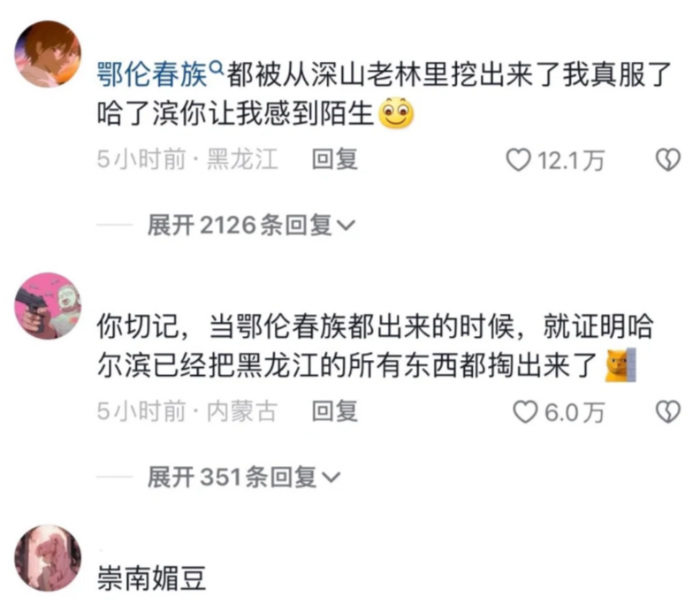Open the pink gun avatar profile
The width and height of the screenshot is (700, 605).
[49, 306]
